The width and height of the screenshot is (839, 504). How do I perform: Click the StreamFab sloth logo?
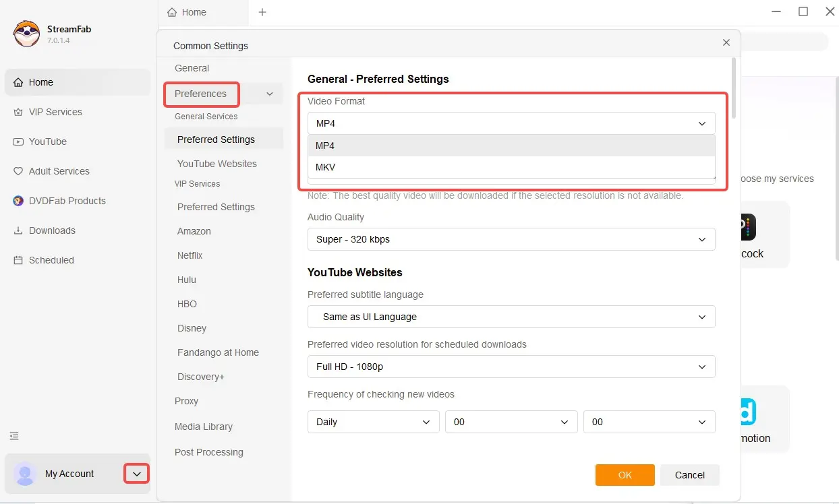[27, 34]
